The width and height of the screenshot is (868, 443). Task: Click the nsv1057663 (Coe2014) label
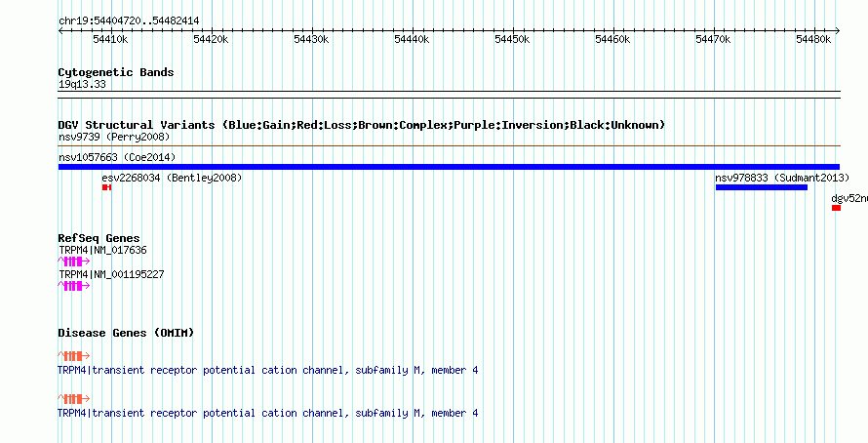point(117,157)
